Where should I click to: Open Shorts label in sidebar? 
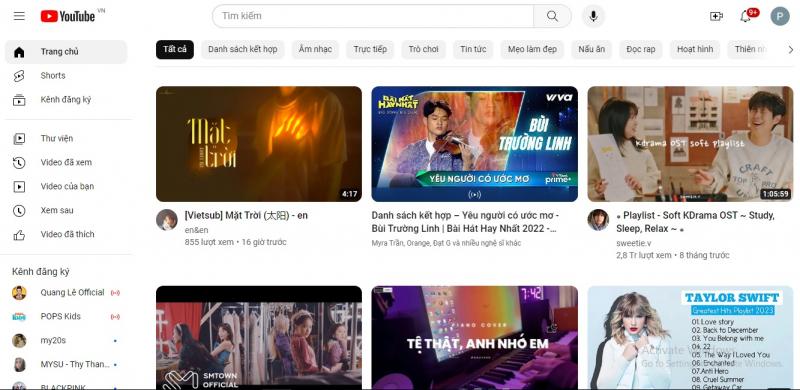53,76
